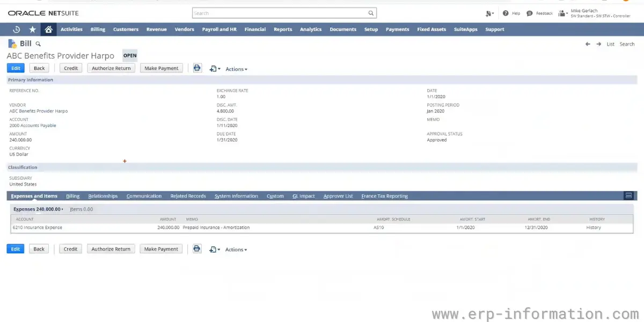
Task: Go to the Home dashboard icon
Action: pyautogui.click(x=48, y=30)
